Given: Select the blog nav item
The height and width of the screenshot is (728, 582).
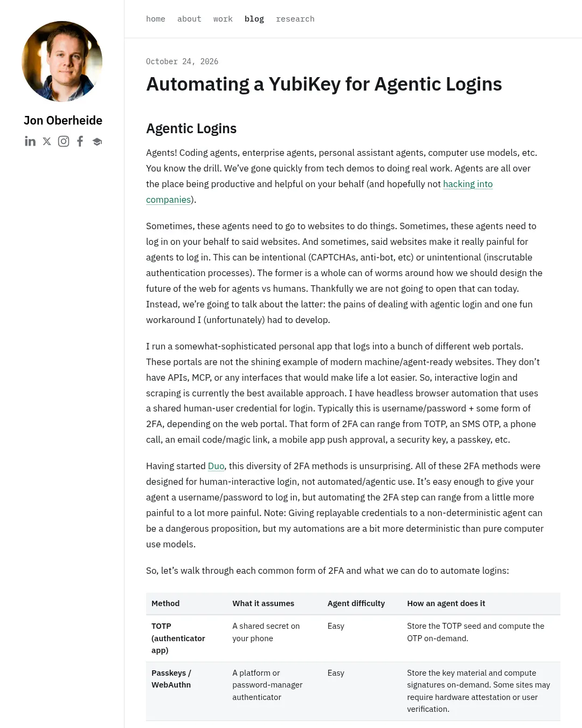Looking at the screenshot, I should (254, 19).
